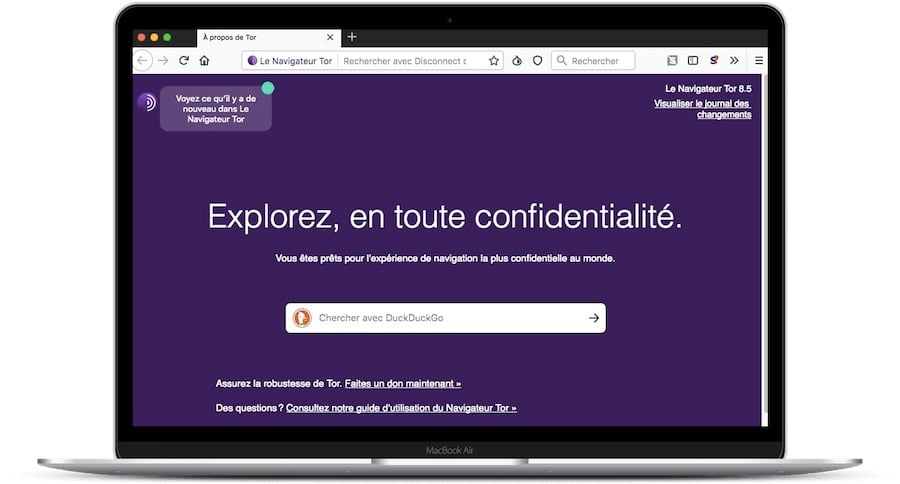Reload the current page
The height and width of the screenshot is (484, 900).
click(x=184, y=60)
